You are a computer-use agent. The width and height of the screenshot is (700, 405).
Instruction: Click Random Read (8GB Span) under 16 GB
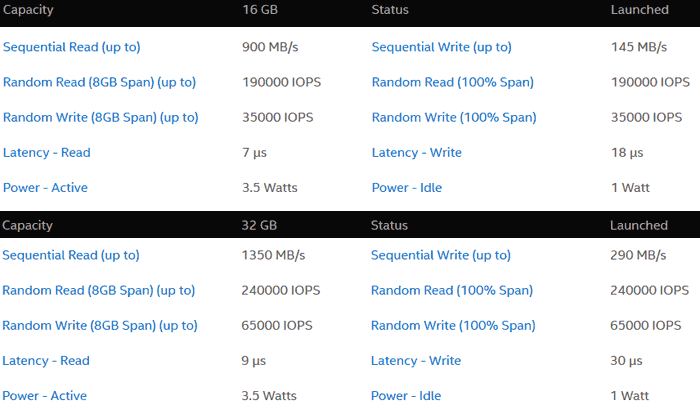[100, 83]
